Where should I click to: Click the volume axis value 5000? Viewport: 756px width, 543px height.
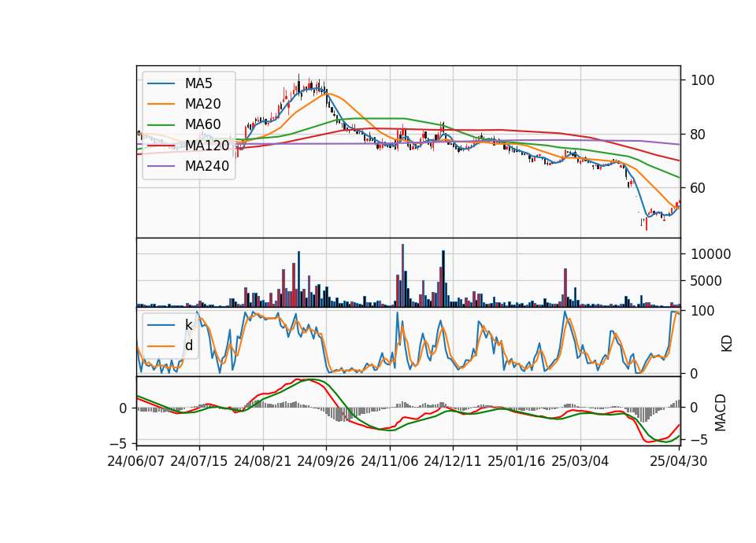pyautogui.click(x=706, y=281)
